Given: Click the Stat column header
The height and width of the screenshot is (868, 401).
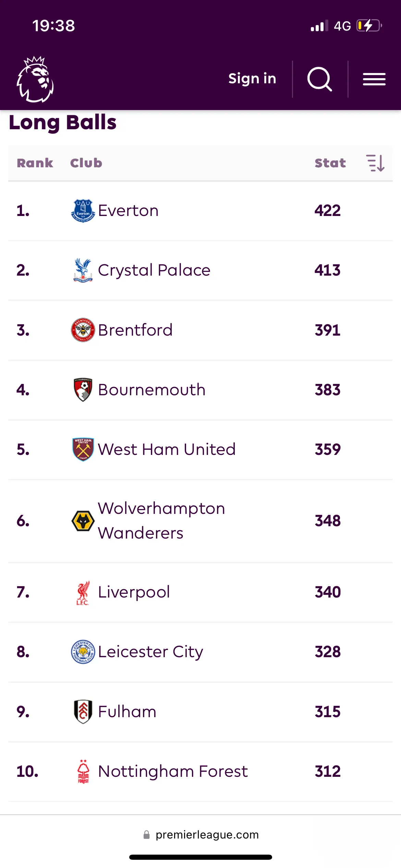Looking at the screenshot, I should point(330,163).
